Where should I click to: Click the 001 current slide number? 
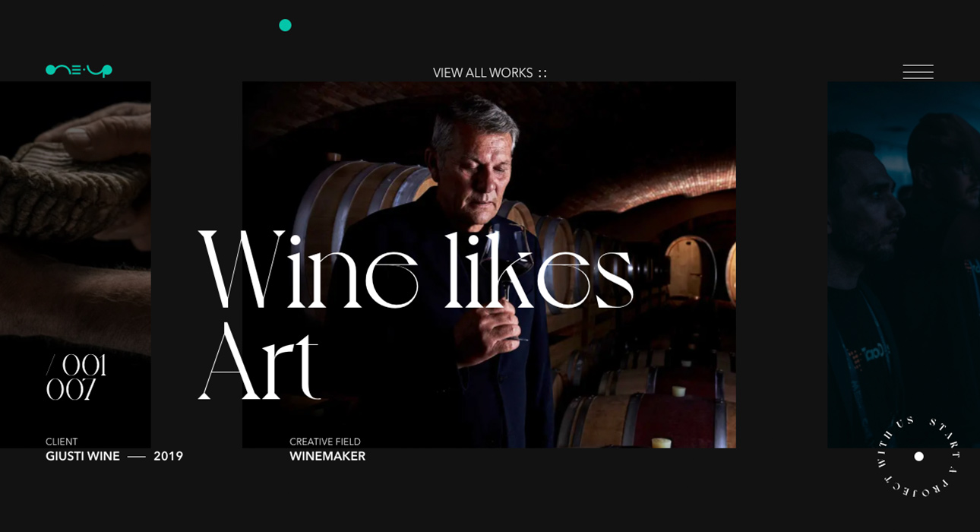(84, 366)
